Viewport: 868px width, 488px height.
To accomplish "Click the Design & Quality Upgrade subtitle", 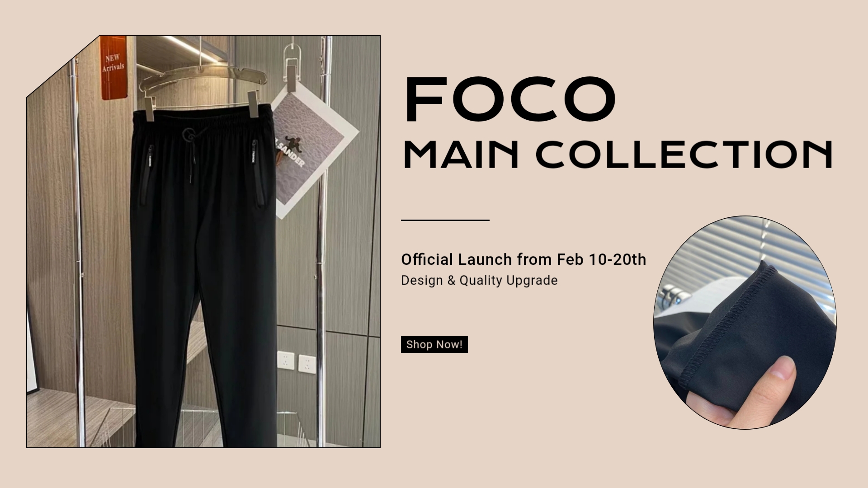I will point(479,280).
